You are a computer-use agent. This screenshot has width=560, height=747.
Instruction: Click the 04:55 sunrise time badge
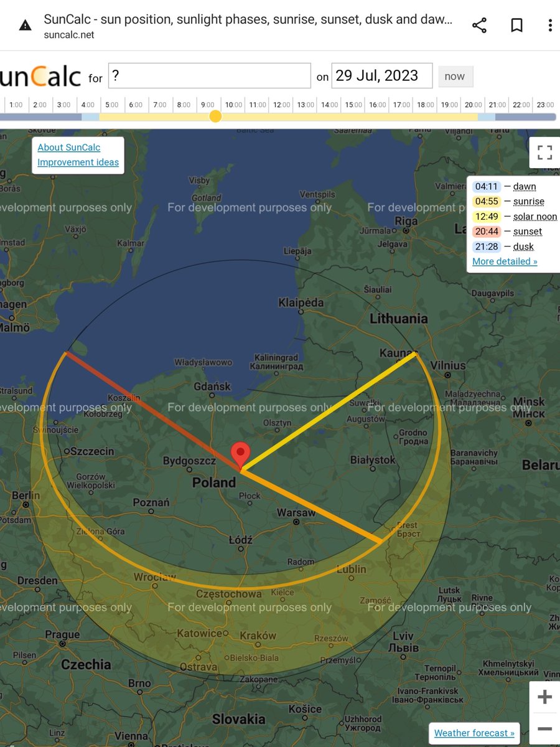click(486, 202)
